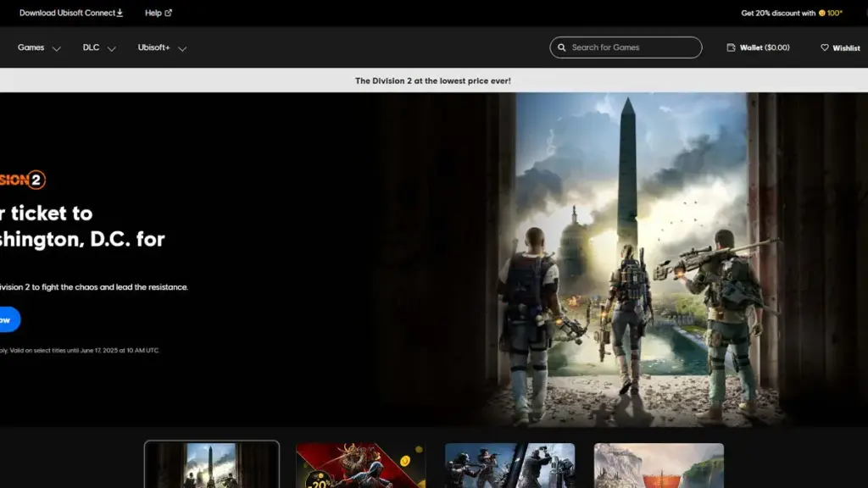Expand the Ubisoft+ chevron arrow
This screenshot has height=488, width=868.
[x=182, y=48]
